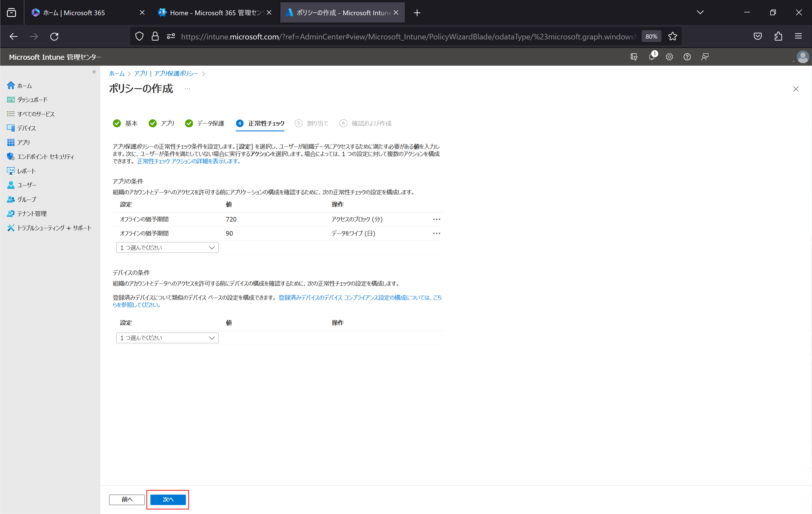Go to デバイス in the sidebar

pos(26,128)
